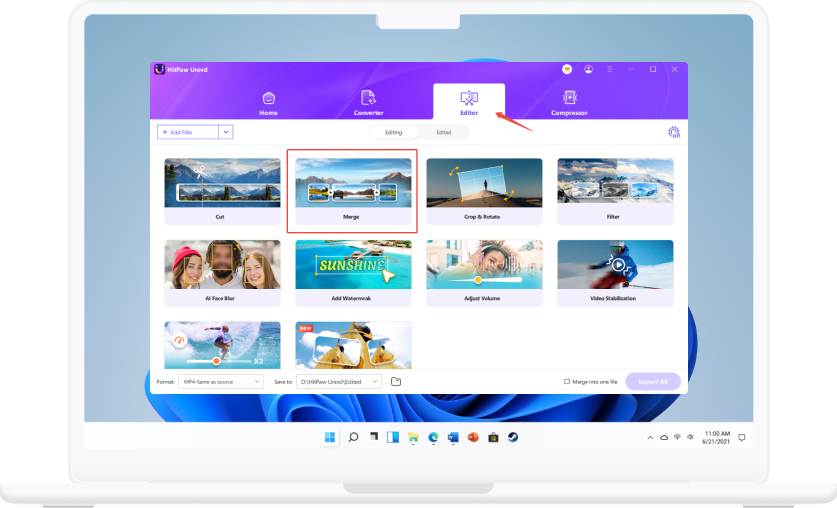Open the Format dropdown
Viewport: 837px width, 508px height.
pos(221,381)
